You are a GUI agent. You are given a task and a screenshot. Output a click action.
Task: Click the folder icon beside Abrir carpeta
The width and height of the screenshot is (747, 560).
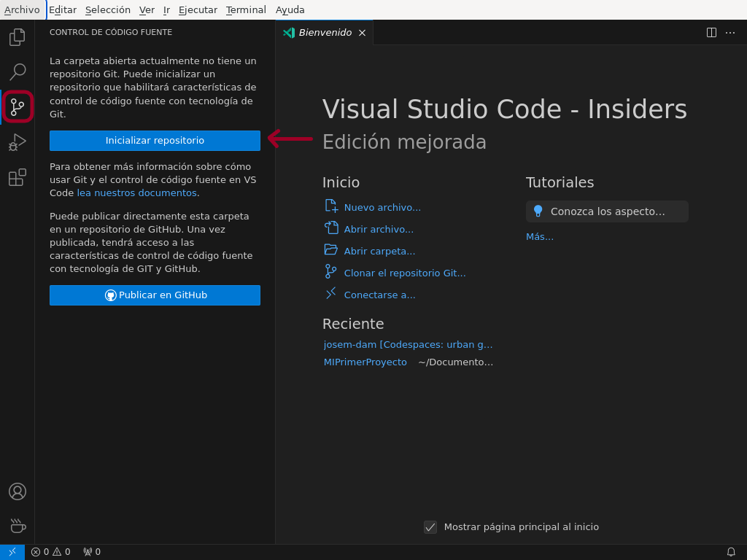(331, 249)
